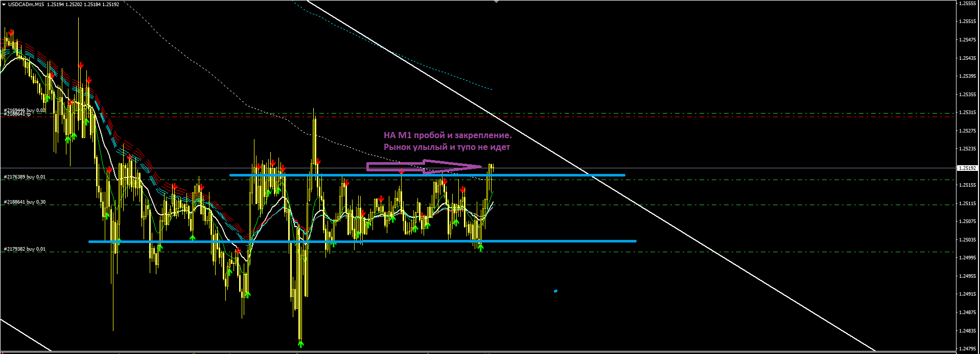The height and width of the screenshot is (354, 980).
Task: Click the 1.25075 price on the axis
Action: [967, 221]
